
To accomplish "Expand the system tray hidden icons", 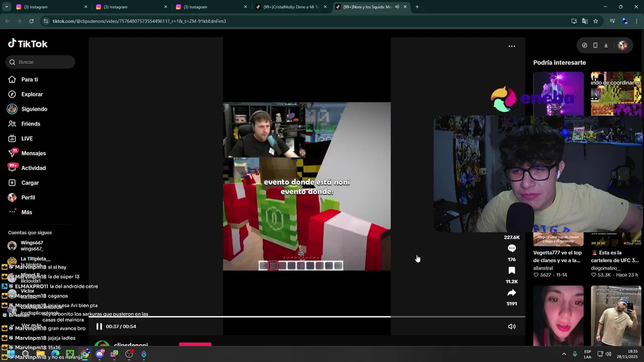I will tap(564, 354).
